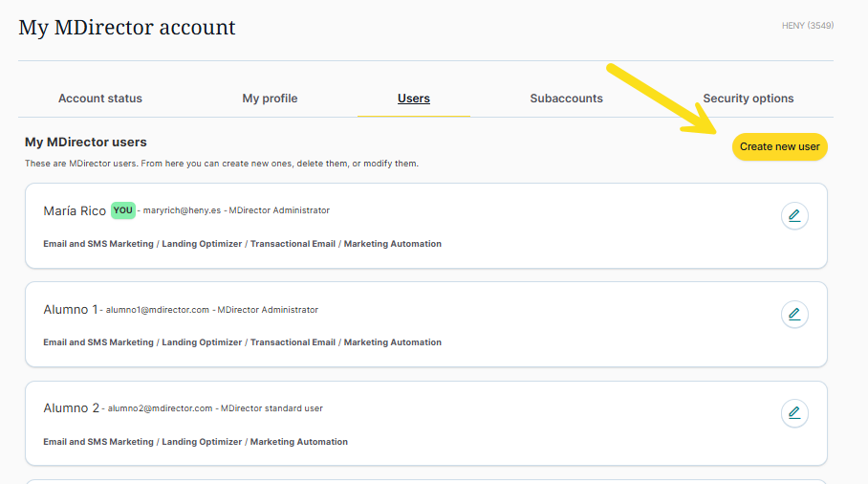Click the MDirector standard user role text
Viewport: 868px width, 484px height.
[x=271, y=408]
